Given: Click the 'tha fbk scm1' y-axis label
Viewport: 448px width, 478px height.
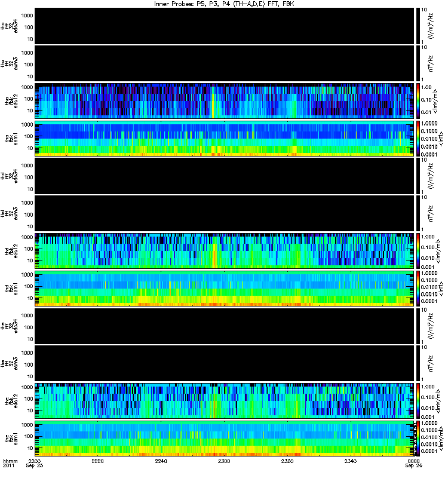Looking at the screenshot, I should point(11,139).
